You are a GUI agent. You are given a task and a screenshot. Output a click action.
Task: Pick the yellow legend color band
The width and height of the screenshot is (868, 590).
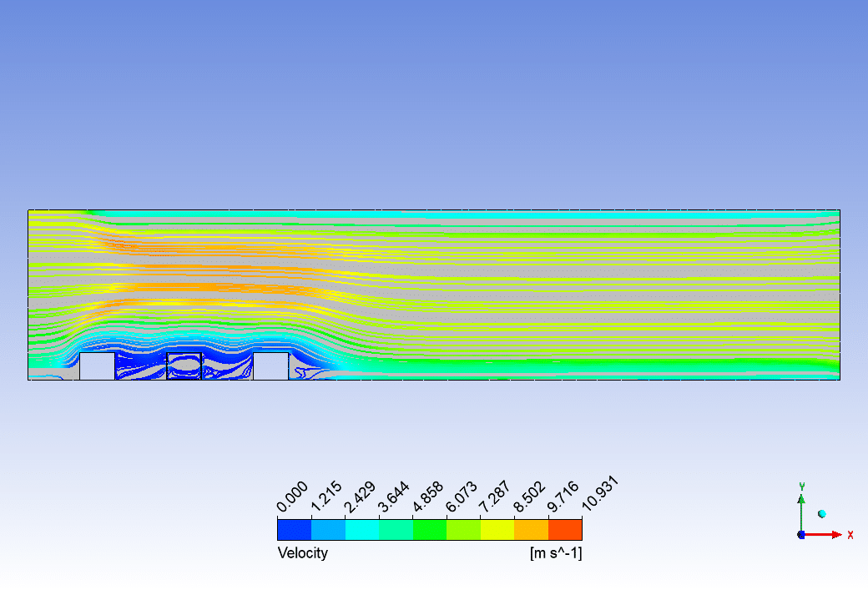coord(497,529)
